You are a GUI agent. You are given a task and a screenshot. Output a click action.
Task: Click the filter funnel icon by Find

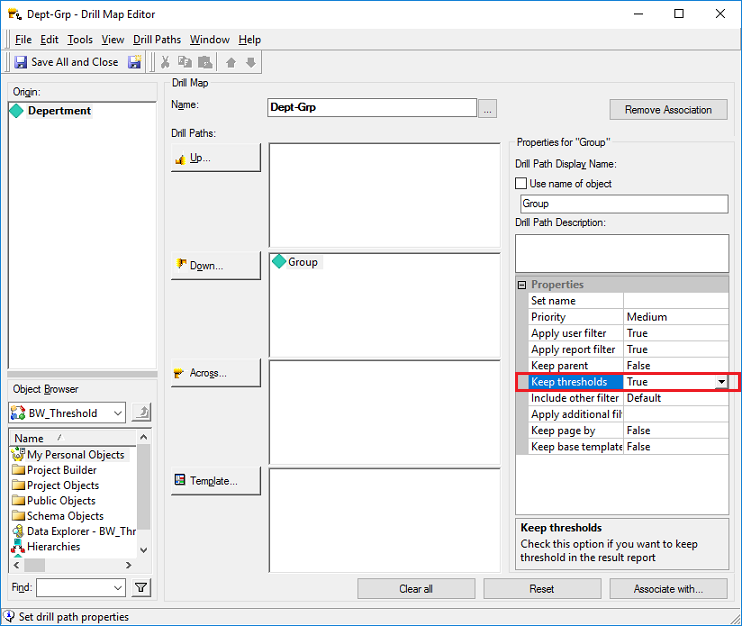[141, 588]
